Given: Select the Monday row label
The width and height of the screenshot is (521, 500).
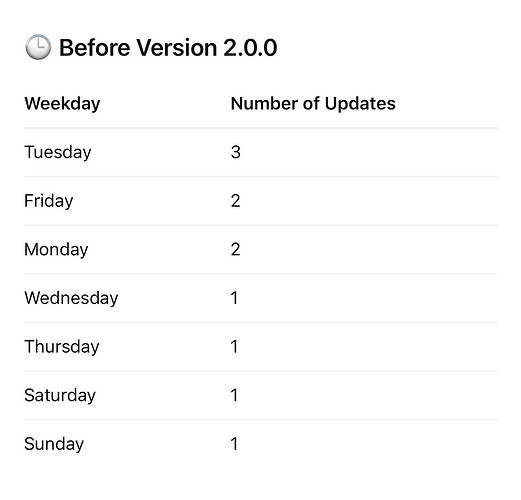Looking at the screenshot, I should (x=56, y=250).
